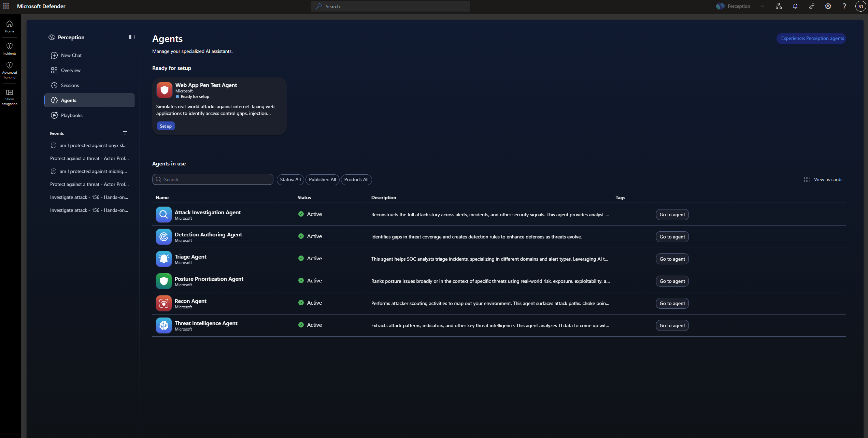
Task: Go to agent for Posture Prioritization Agent
Action: pyautogui.click(x=672, y=281)
